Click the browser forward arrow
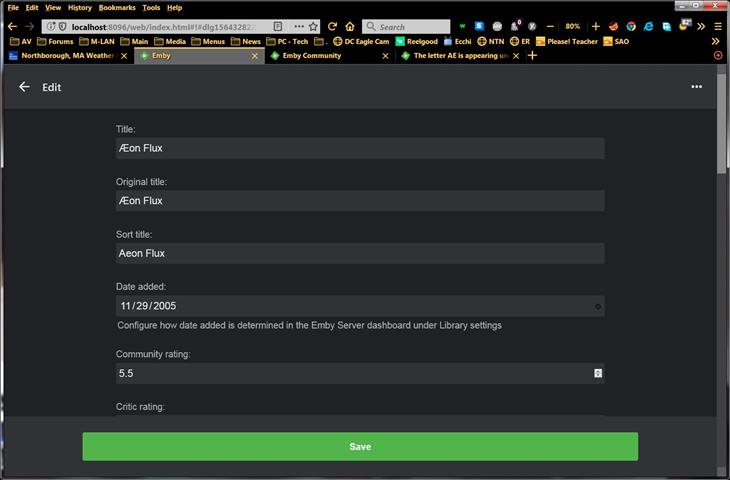 [x=29, y=27]
